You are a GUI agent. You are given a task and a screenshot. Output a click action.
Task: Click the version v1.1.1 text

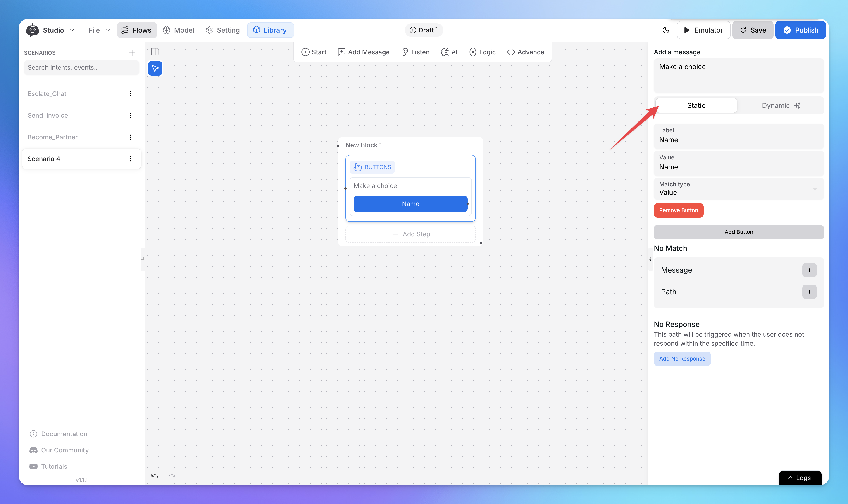tap(81, 480)
